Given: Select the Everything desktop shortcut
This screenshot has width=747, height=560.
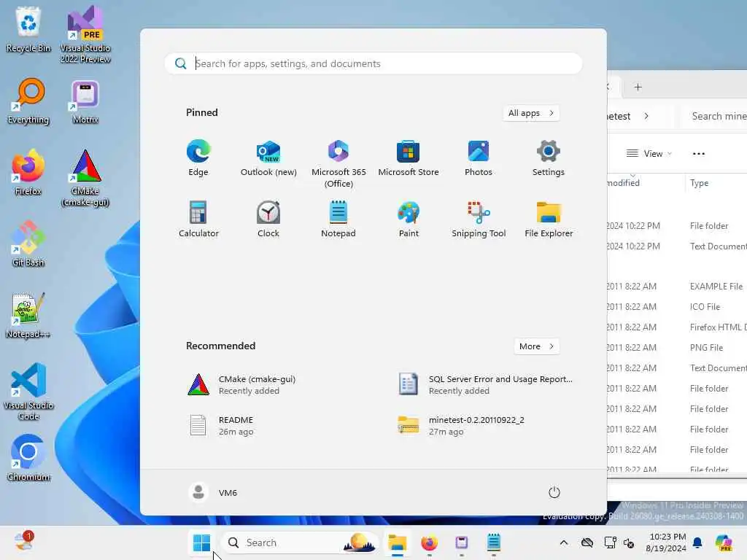Looking at the screenshot, I should tap(28, 101).
